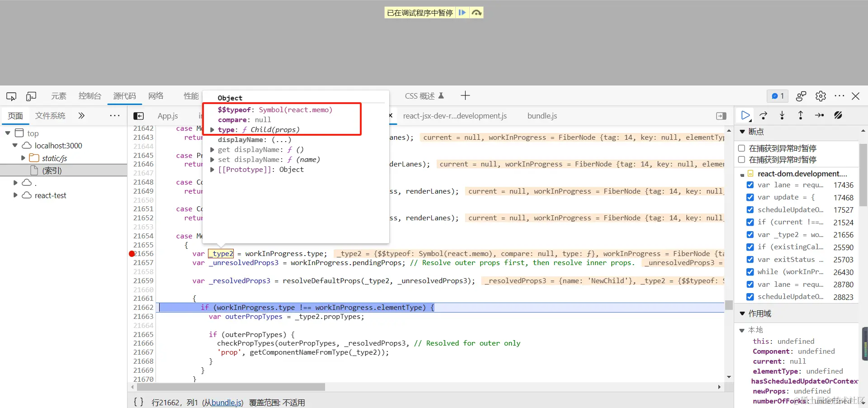Image resolution: width=868 pixels, height=408 pixels.
Task: Open navigator more options menu
Action: 115,116
